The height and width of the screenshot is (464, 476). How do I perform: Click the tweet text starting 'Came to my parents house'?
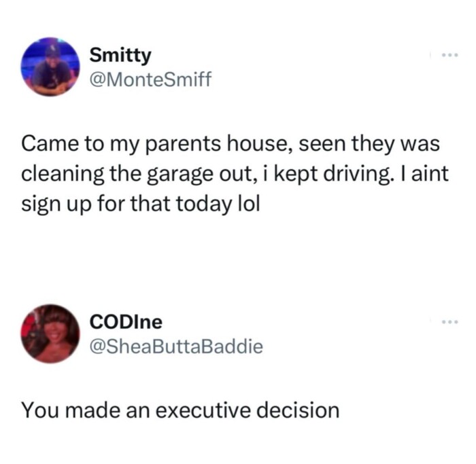pyautogui.click(x=231, y=175)
